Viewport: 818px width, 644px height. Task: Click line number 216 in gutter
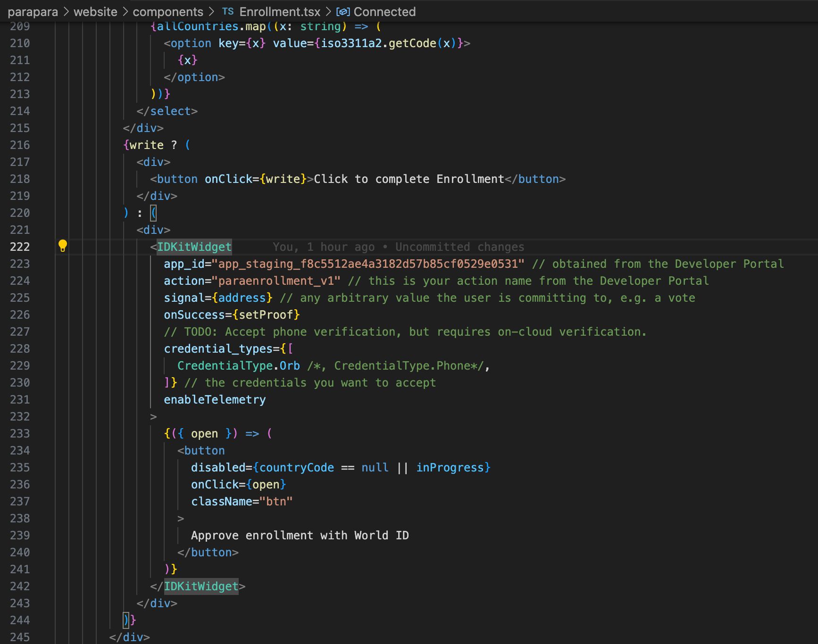[20, 145]
